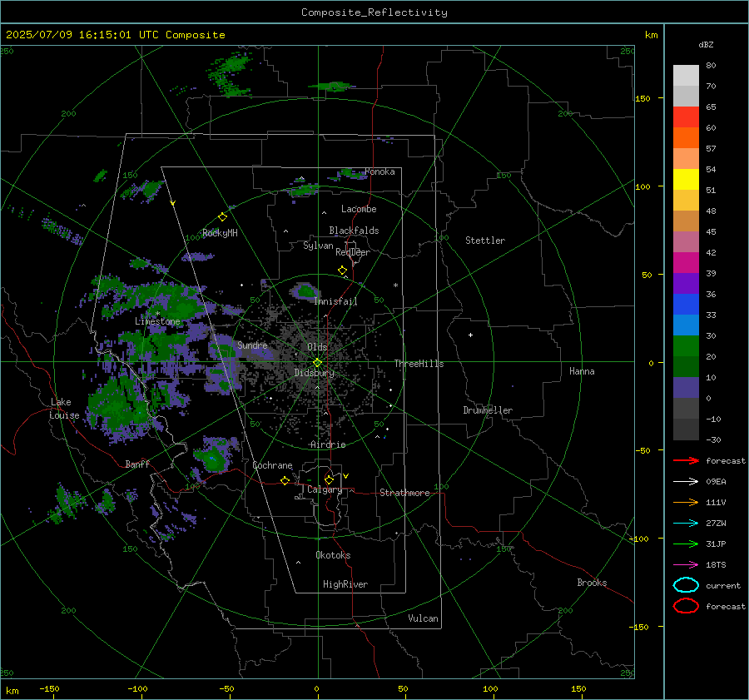Click the Olds town label
The image size is (749, 700).
point(317,347)
